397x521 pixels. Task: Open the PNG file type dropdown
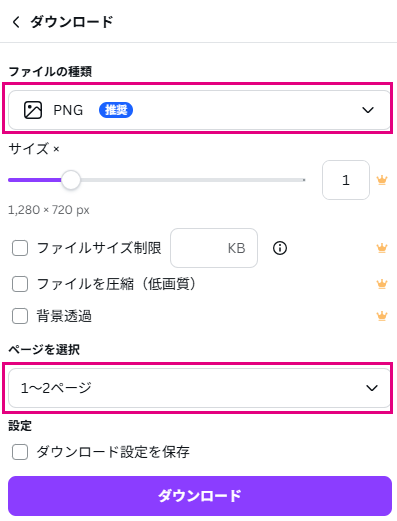(x=199, y=110)
